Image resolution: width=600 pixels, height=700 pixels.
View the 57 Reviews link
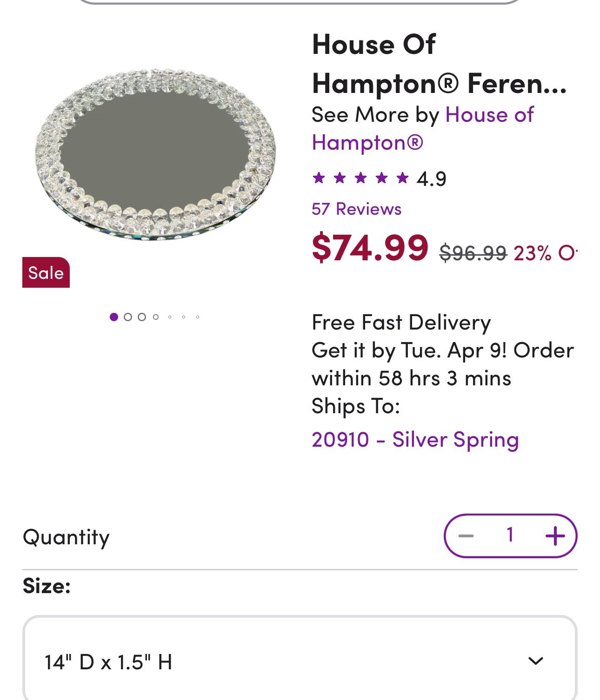356,209
